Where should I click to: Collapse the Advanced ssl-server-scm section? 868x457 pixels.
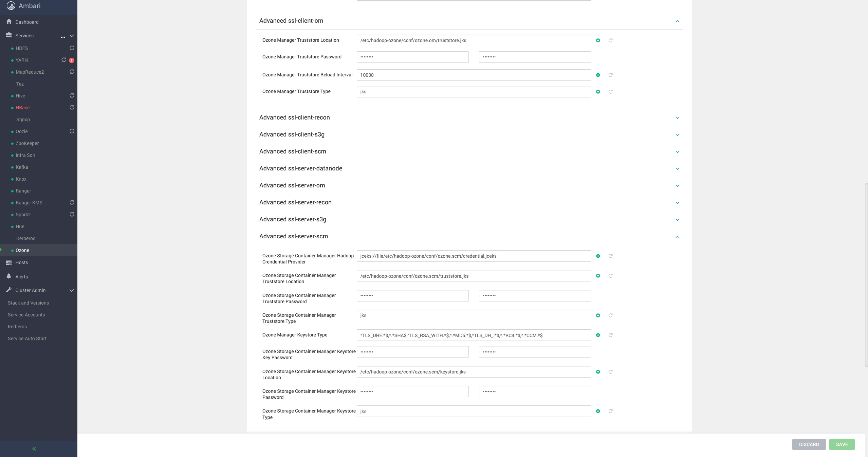click(677, 237)
